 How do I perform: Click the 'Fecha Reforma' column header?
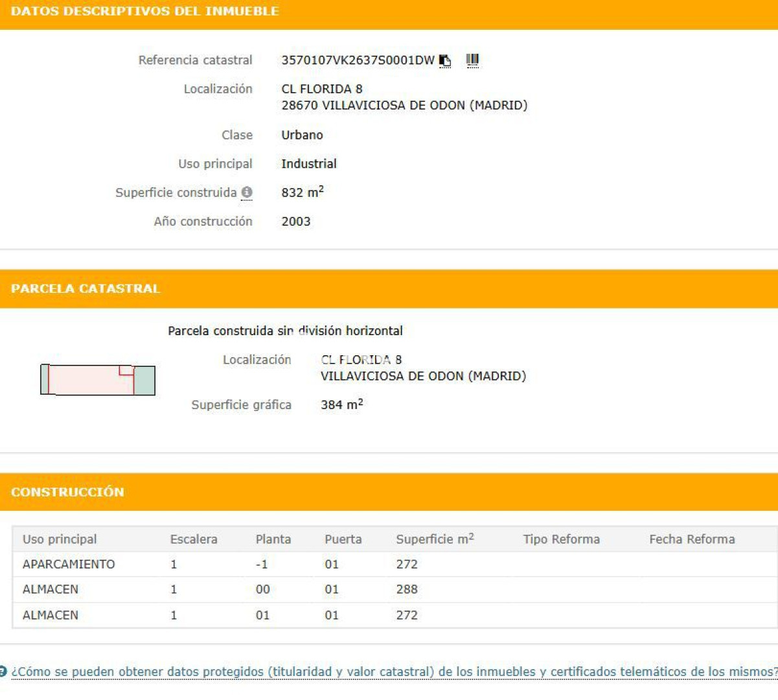pyautogui.click(x=692, y=539)
